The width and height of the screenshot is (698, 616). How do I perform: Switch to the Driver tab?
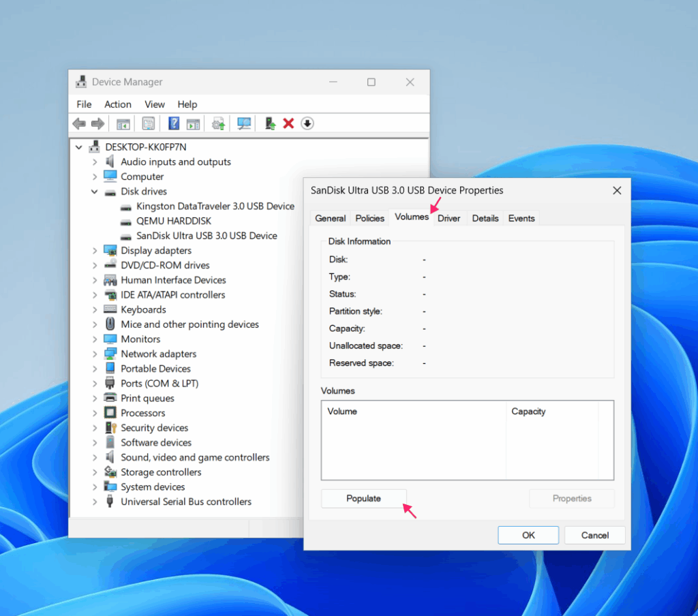[449, 218]
